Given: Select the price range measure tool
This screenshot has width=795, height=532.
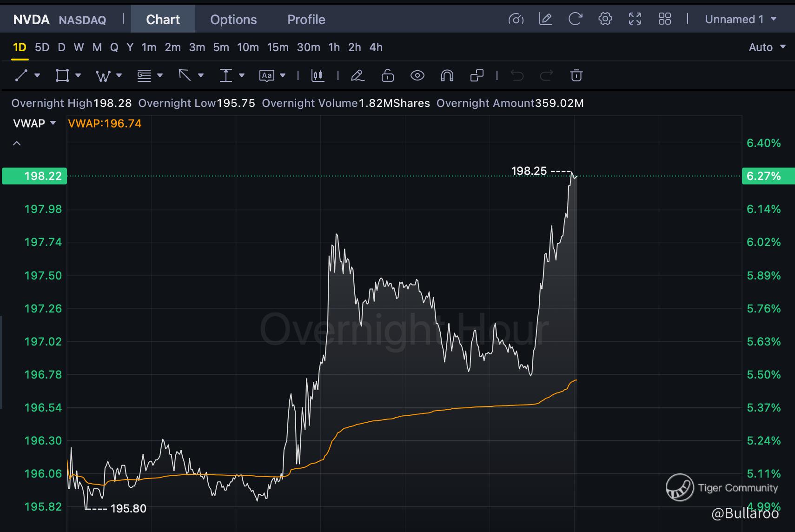Looking at the screenshot, I should (225, 75).
